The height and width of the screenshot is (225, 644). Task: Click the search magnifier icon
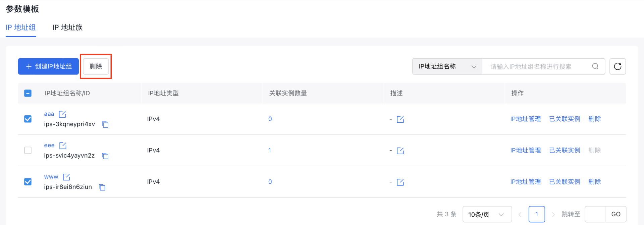pyautogui.click(x=595, y=66)
